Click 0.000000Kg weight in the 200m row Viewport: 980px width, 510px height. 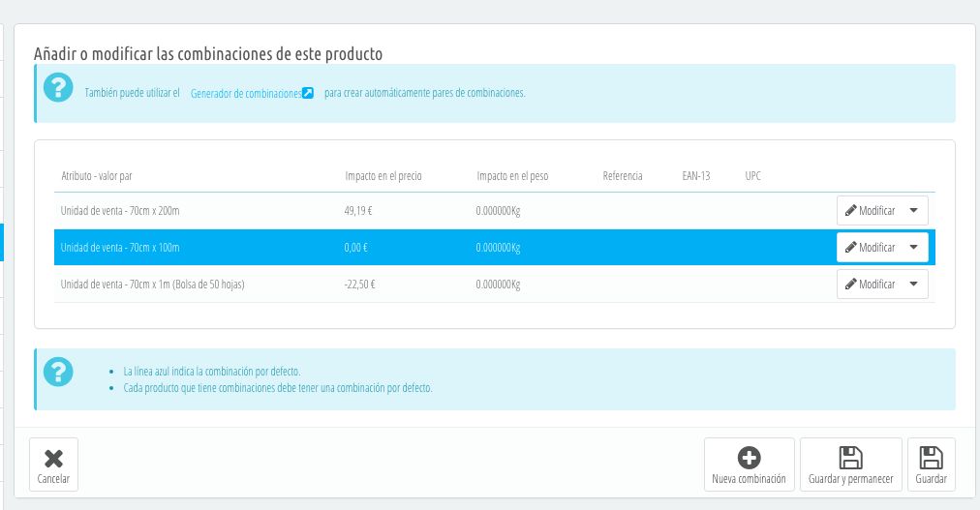[x=498, y=210]
